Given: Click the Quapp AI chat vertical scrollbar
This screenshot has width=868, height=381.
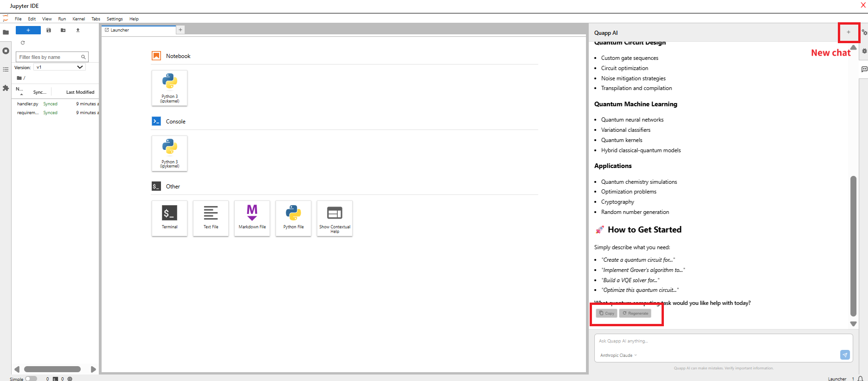Looking at the screenshot, I should [x=853, y=245].
